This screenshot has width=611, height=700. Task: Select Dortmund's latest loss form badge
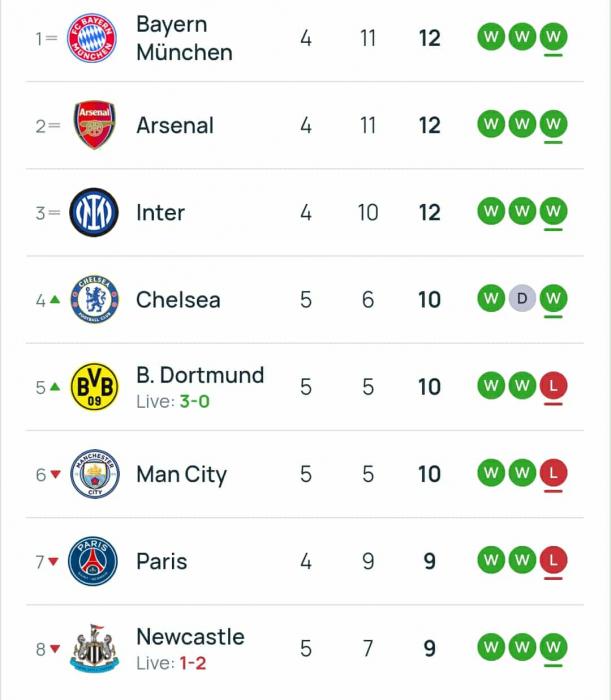pyautogui.click(x=552, y=386)
